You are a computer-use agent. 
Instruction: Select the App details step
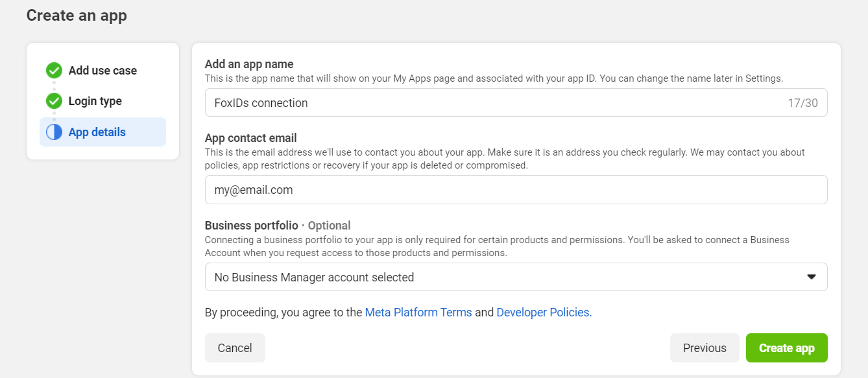point(97,132)
